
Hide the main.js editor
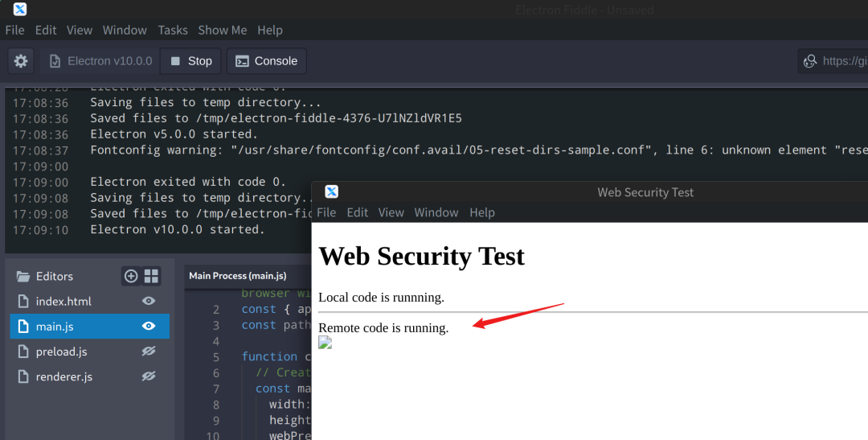[x=149, y=326]
